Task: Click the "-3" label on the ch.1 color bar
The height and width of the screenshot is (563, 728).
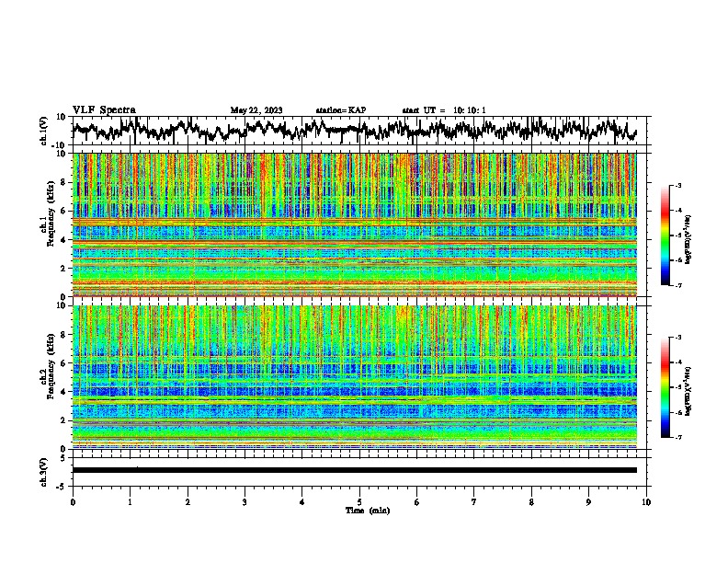Action: tap(677, 185)
